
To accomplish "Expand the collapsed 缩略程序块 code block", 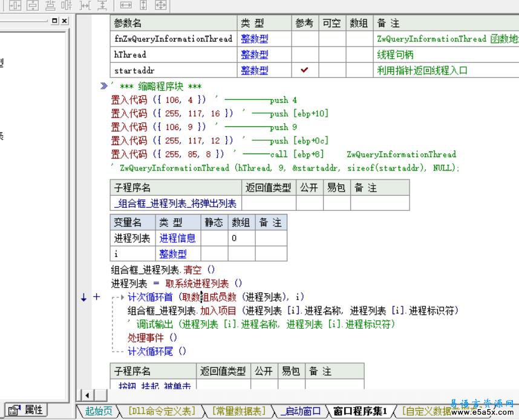I will (104, 86).
